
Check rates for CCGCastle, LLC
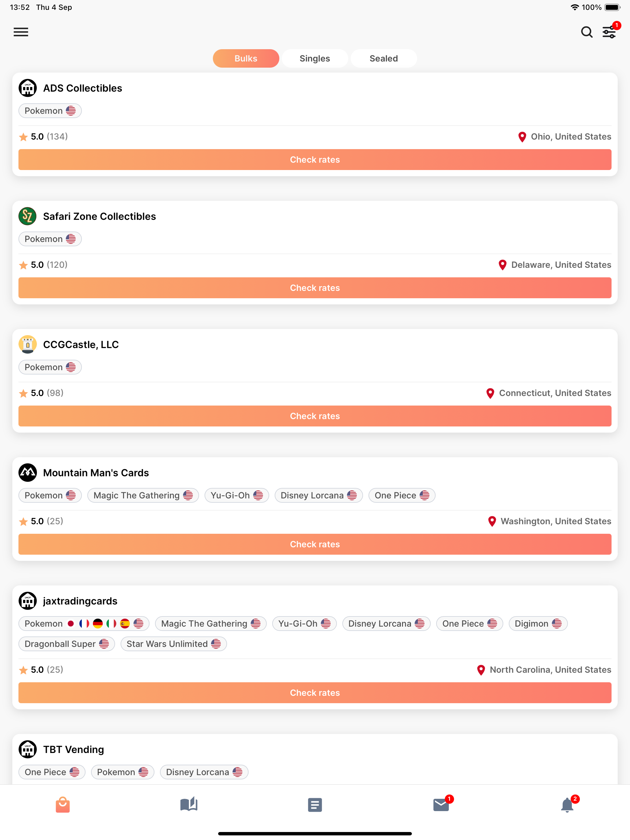click(315, 416)
